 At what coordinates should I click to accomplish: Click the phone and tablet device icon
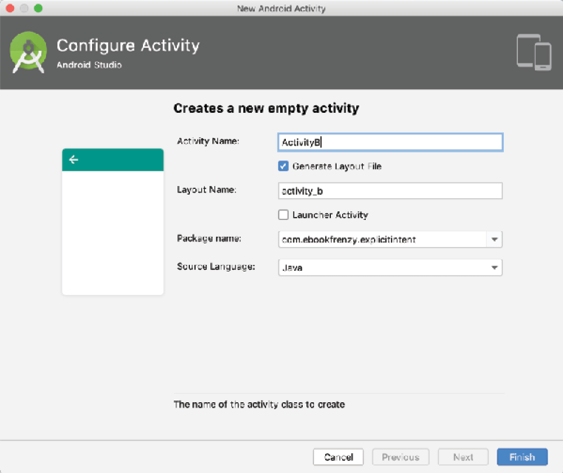click(534, 52)
